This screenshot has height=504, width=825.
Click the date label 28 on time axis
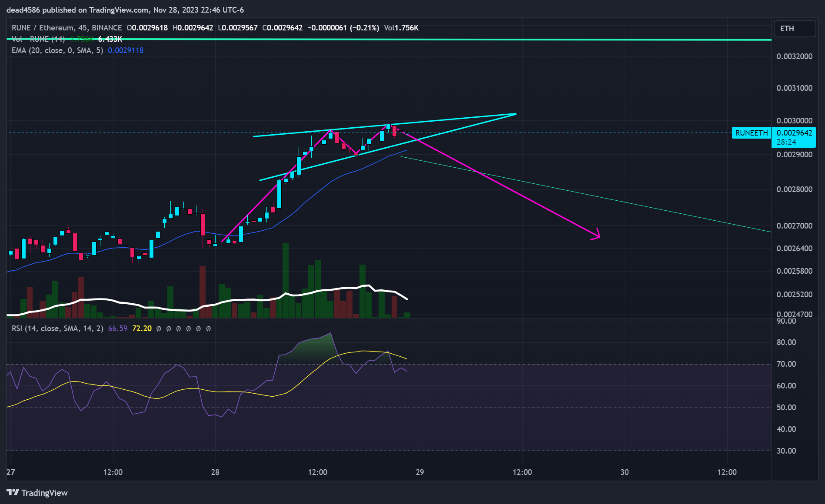215,472
